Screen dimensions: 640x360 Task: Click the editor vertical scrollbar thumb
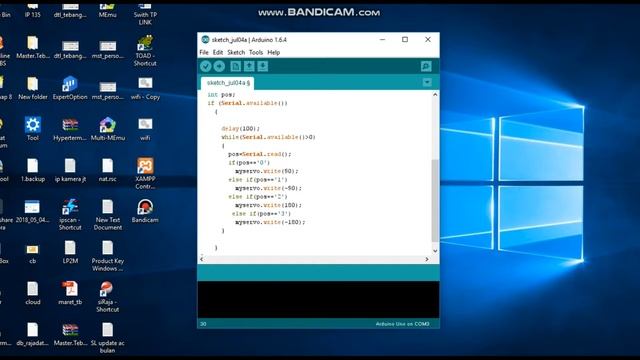(435, 200)
